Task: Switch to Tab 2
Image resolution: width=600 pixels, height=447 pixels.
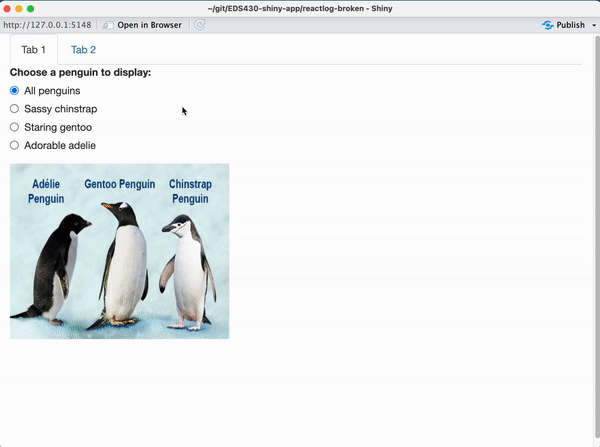Action: point(83,50)
